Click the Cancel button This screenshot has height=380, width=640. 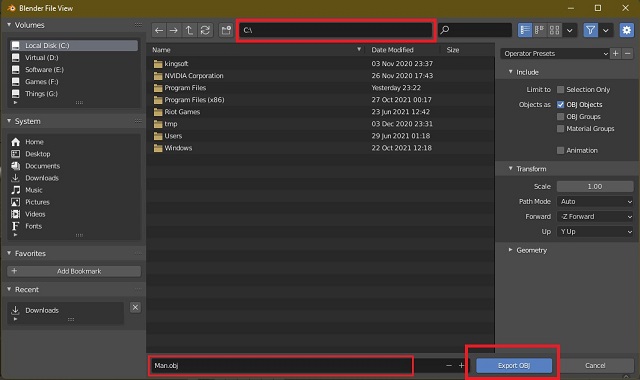[595, 365]
